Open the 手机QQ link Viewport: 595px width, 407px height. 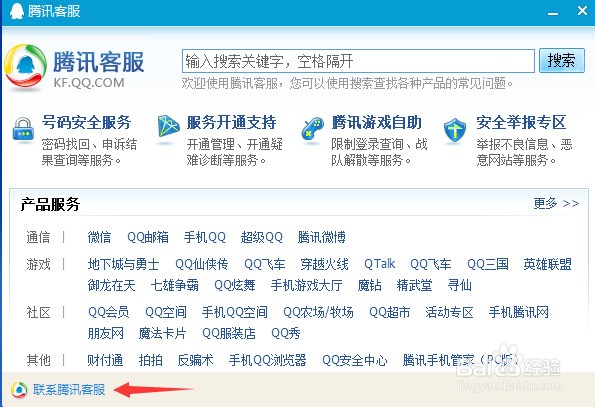click(x=205, y=237)
